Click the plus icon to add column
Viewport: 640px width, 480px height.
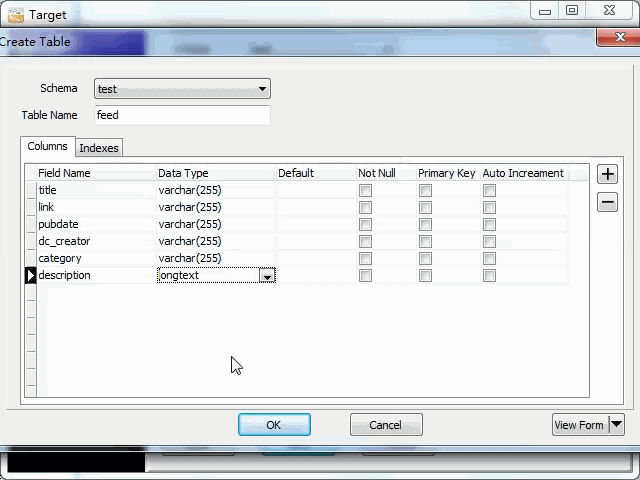click(x=607, y=174)
